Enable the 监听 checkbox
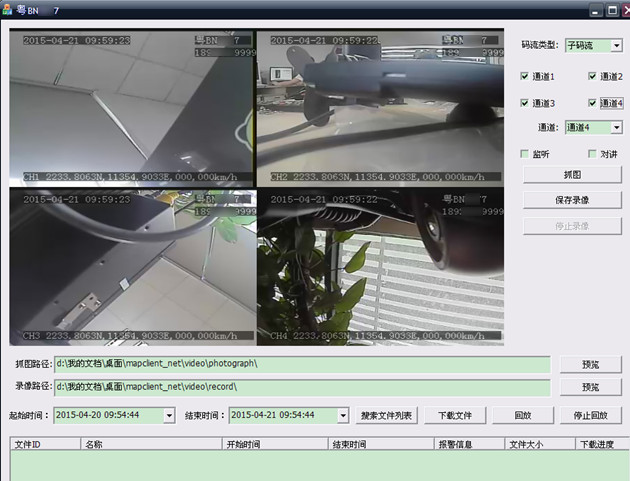Image resolution: width=630 pixels, height=481 pixels. pos(526,154)
